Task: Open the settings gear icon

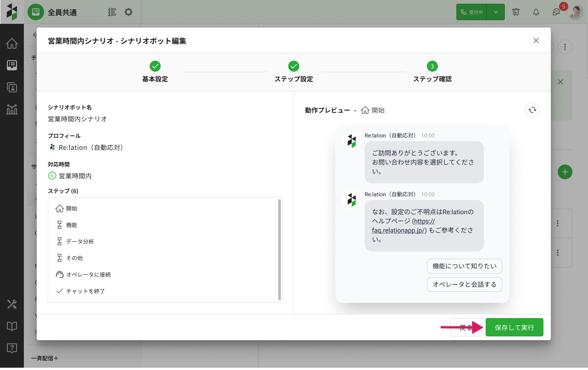Action: pyautogui.click(x=129, y=12)
